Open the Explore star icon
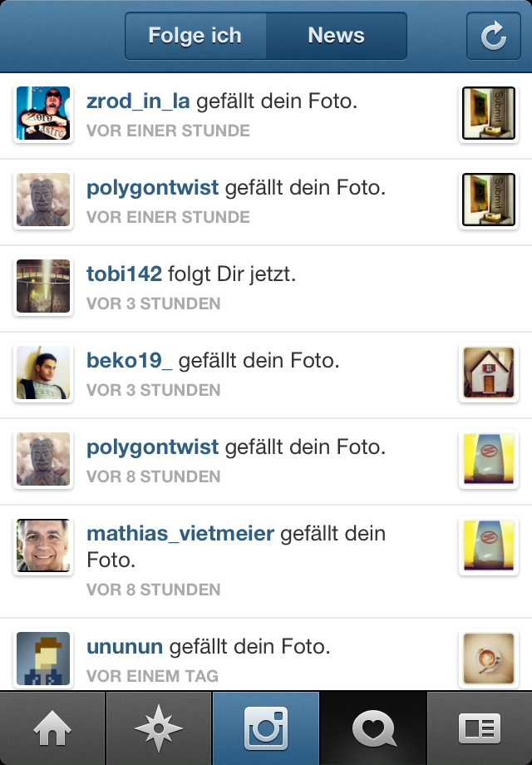Viewport: 532px width, 765px height. [159, 728]
